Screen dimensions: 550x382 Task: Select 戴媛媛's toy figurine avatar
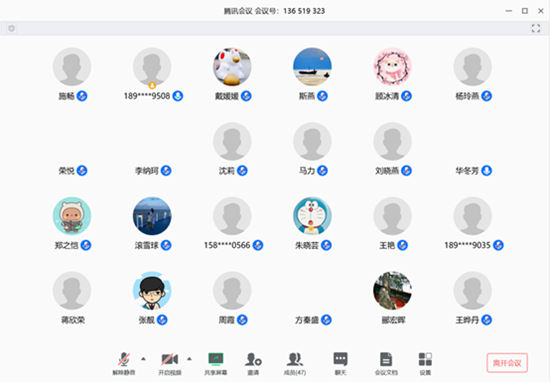pos(232,67)
